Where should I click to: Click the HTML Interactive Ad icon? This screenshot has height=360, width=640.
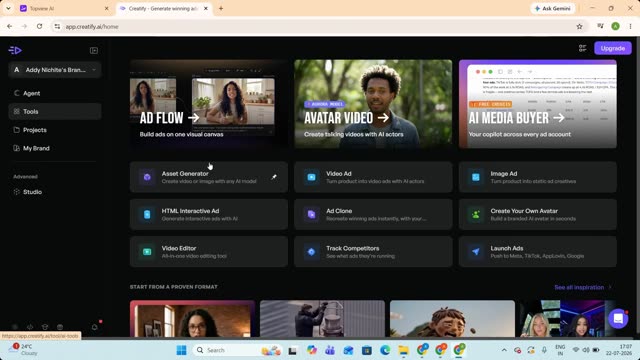pyautogui.click(x=147, y=214)
